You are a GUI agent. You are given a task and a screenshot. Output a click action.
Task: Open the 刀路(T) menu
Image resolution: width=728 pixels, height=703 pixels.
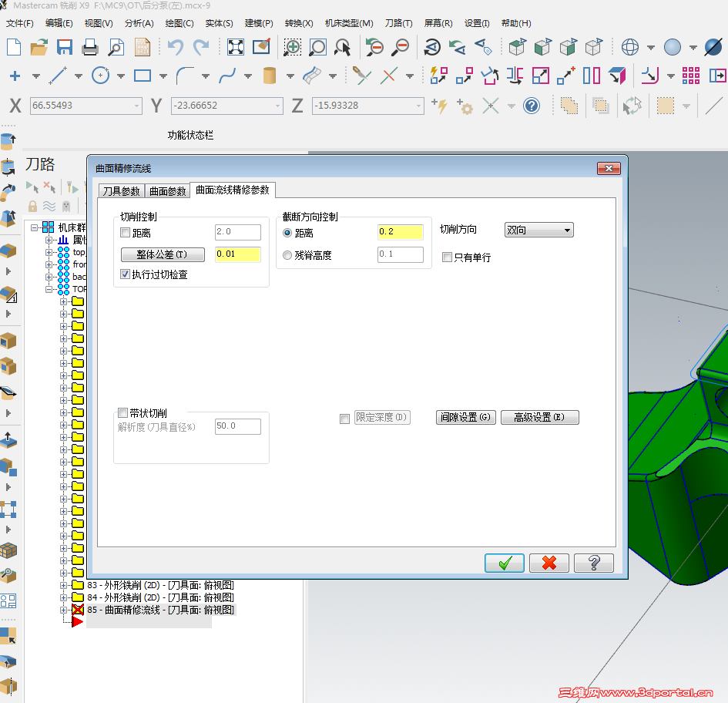(x=398, y=23)
